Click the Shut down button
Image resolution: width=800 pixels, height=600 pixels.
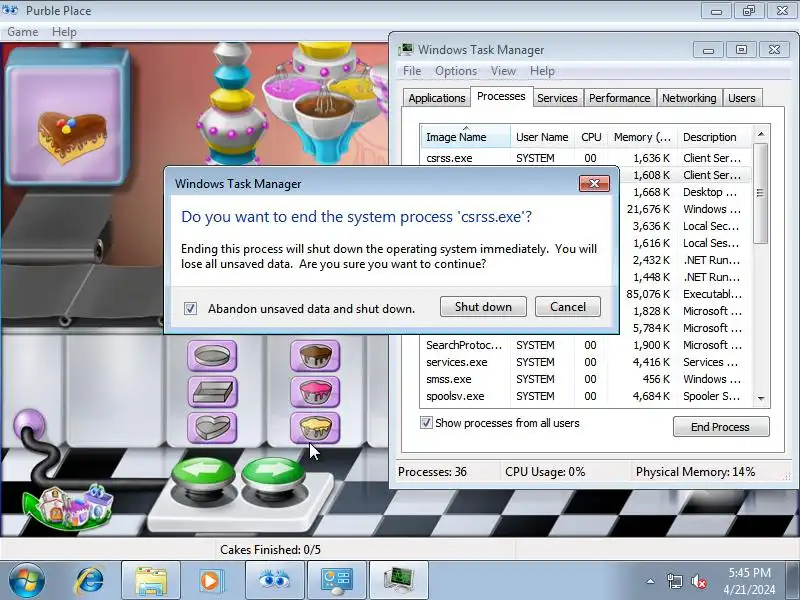point(483,307)
